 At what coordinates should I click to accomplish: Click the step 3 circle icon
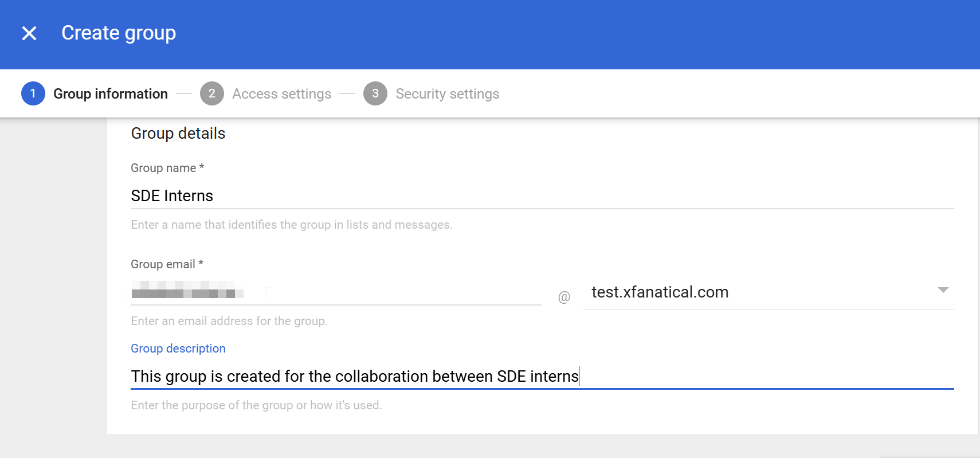coord(375,93)
